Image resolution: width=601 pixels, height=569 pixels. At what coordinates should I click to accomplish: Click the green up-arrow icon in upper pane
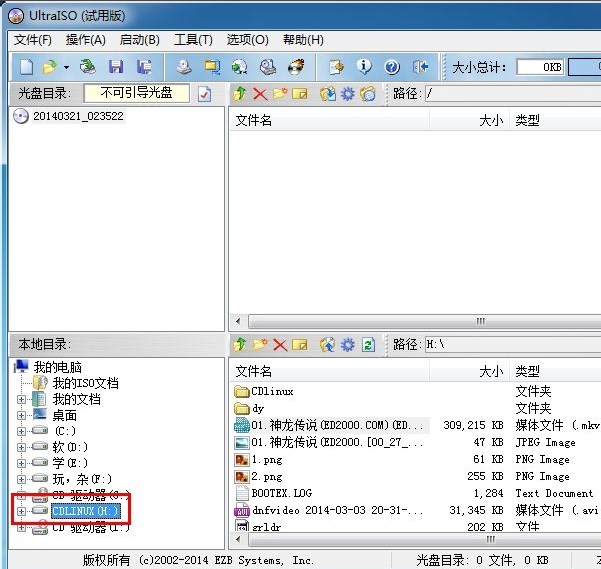(240, 94)
